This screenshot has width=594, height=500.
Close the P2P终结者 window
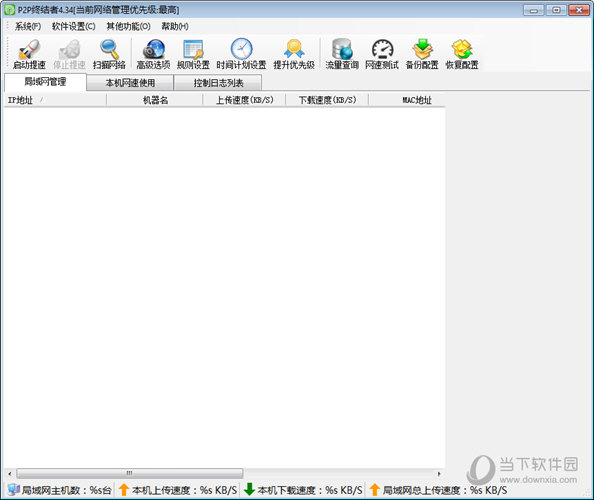coord(579,10)
